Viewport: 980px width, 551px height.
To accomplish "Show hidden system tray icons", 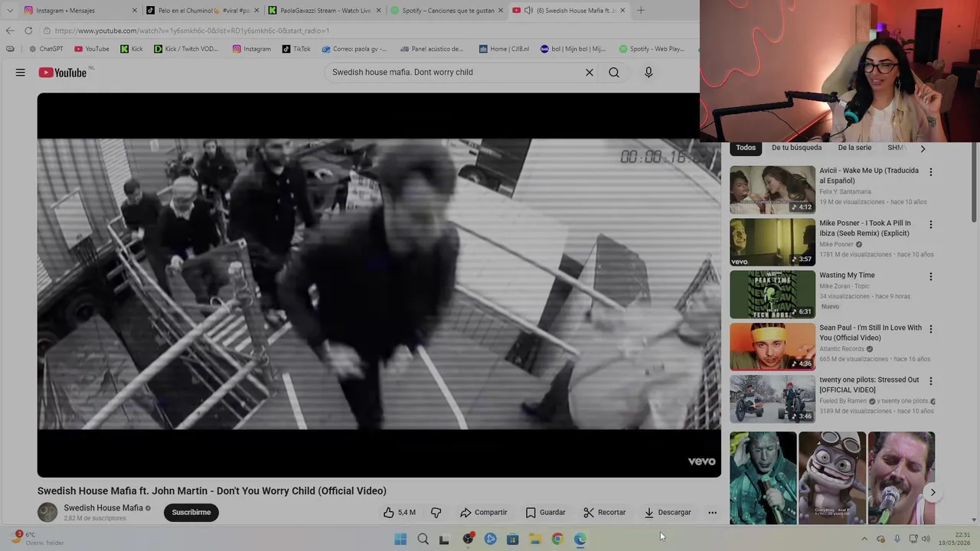I will (864, 540).
